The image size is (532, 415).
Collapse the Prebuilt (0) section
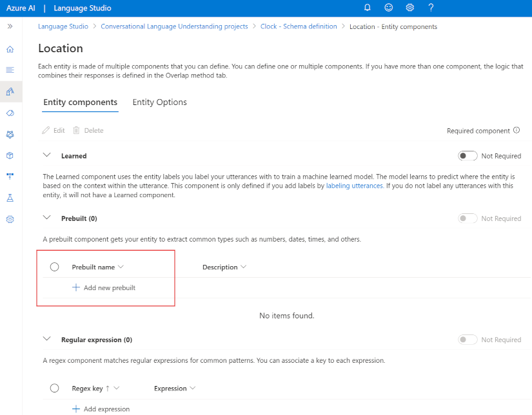pos(46,218)
